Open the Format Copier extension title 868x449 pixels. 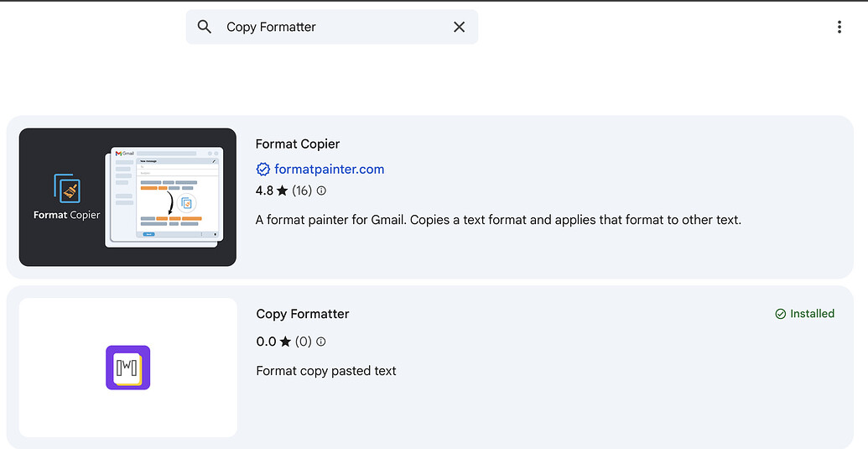pos(297,144)
